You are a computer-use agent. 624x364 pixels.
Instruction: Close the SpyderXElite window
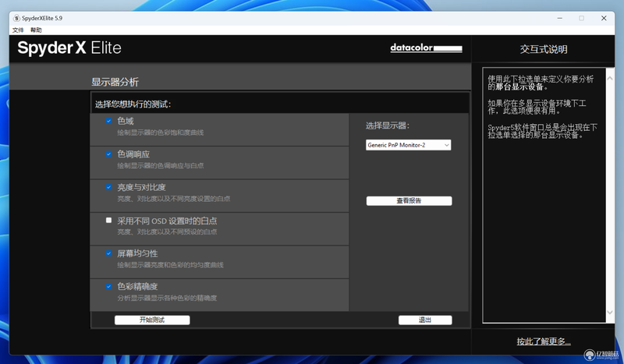click(x=604, y=18)
